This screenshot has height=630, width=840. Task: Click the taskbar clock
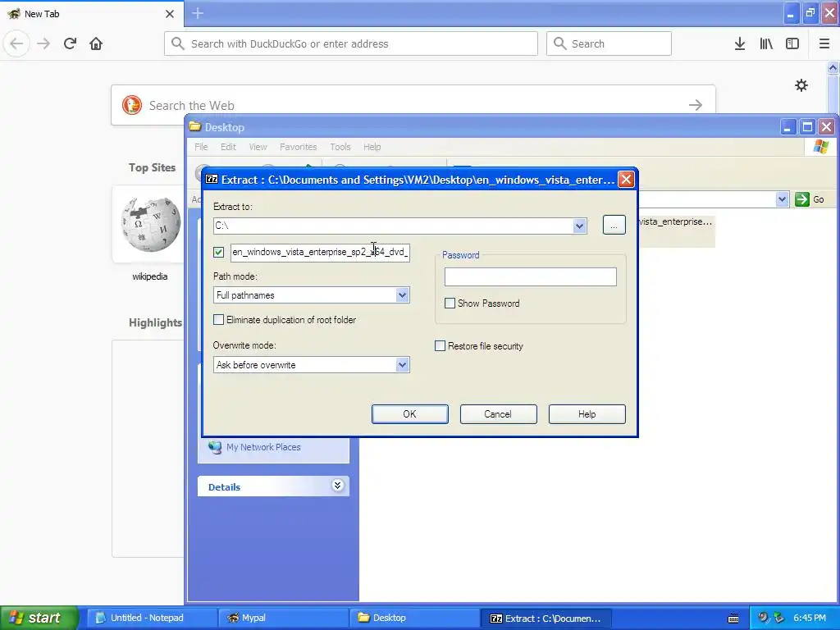click(810, 618)
